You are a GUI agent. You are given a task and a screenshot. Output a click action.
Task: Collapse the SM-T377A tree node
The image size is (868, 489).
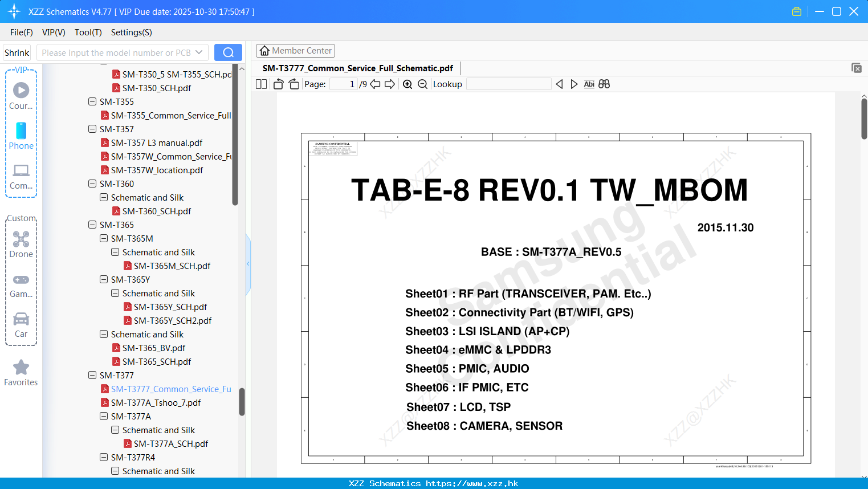(x=104, y=416)
